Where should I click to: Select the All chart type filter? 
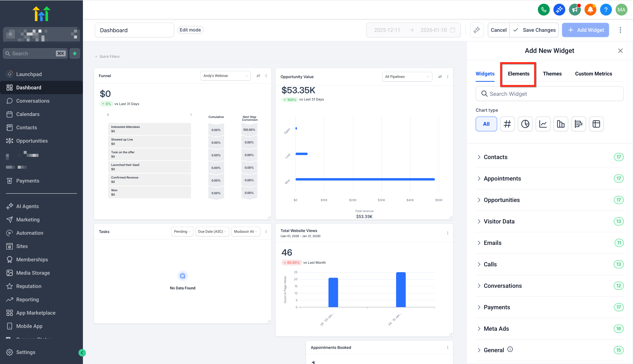click(486, 124)
